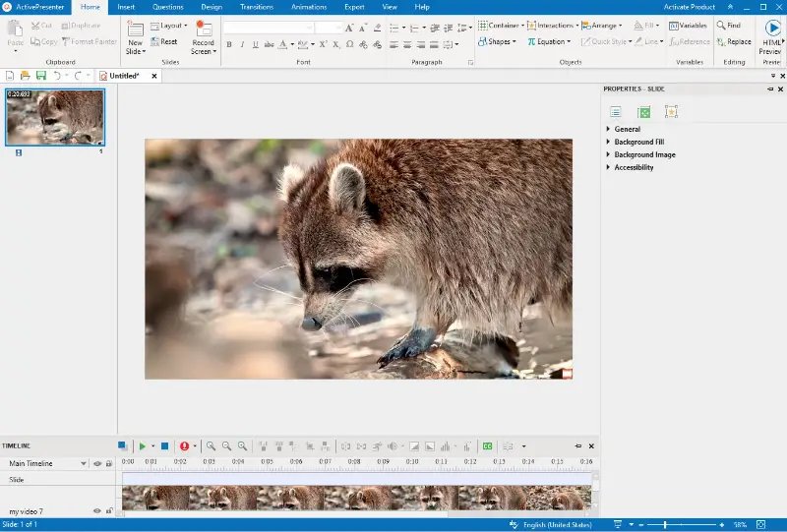Open the Equation dropdown
Image resolution: width=787 pixels, height=532 pixels.
pyautogui.click(x=549, y=41)
